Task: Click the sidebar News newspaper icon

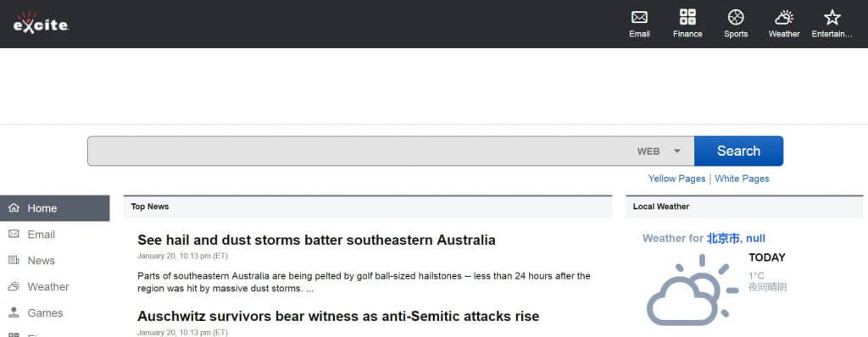Action: coord(14,260)
